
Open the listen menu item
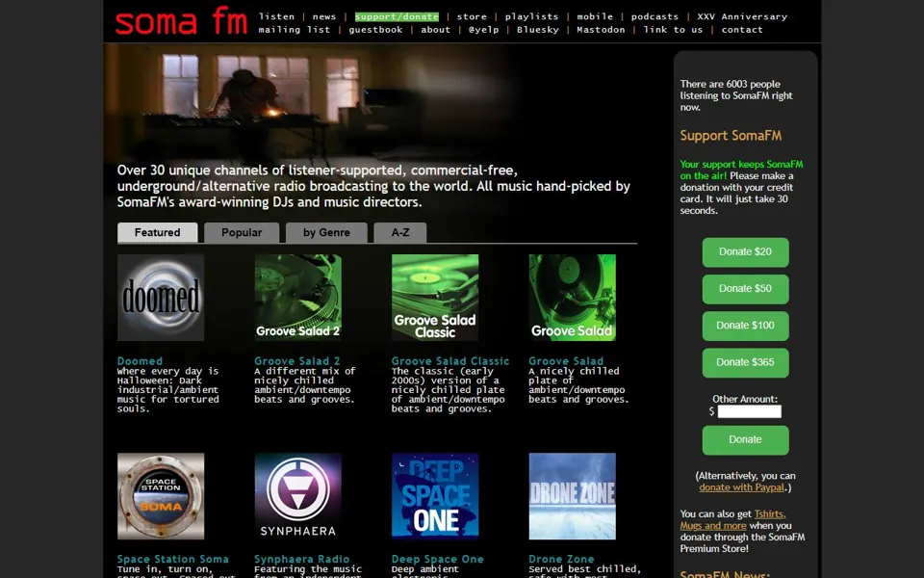pyautogui.click(x=276, y=16)
